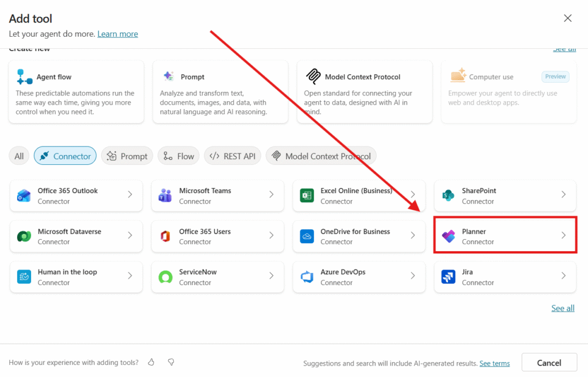
Task: Create a new Agent flow card
Action: point(76,92)
